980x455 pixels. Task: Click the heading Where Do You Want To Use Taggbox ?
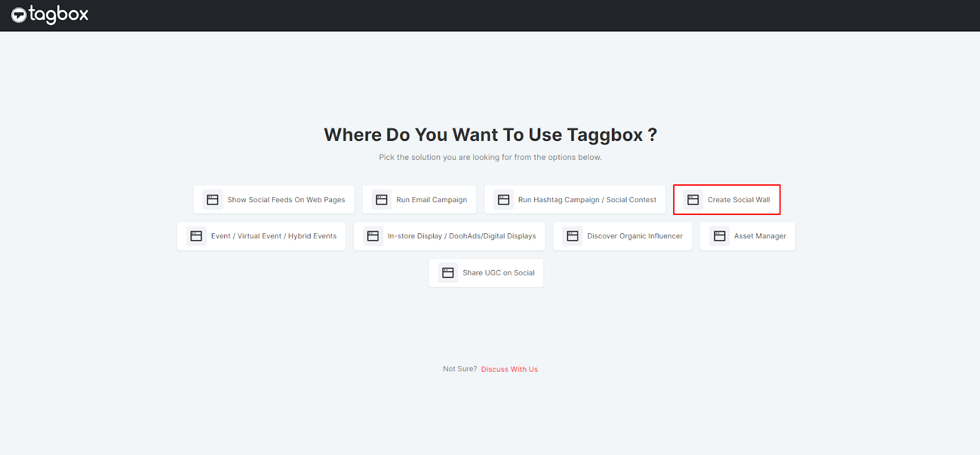click(490, 135)
